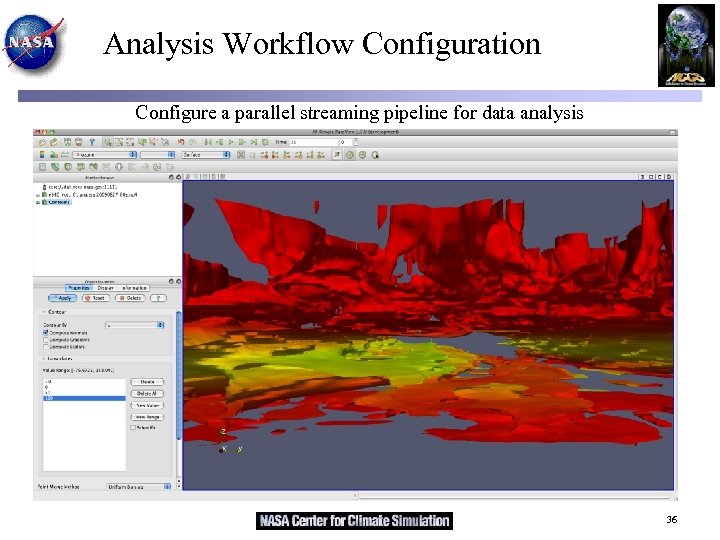
Task: Click Delete All in isosurface values
Action: (x=147, y=394)
